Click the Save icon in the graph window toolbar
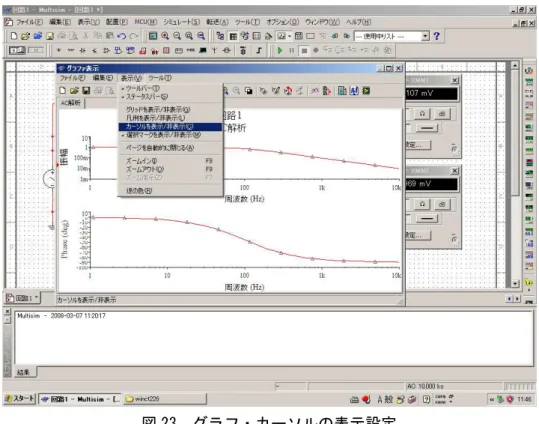The image size is (539, 424). coord(86,90)
